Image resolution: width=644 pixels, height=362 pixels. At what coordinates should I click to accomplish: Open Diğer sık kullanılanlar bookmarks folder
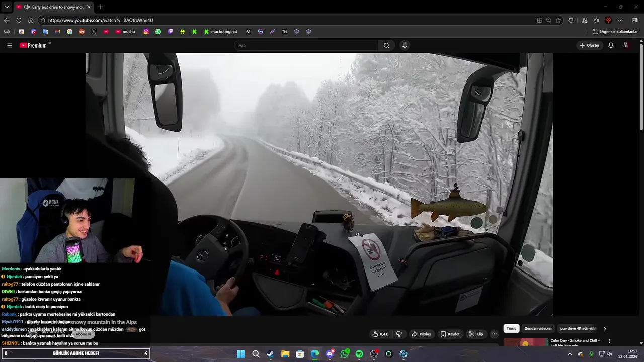point(615,31)
